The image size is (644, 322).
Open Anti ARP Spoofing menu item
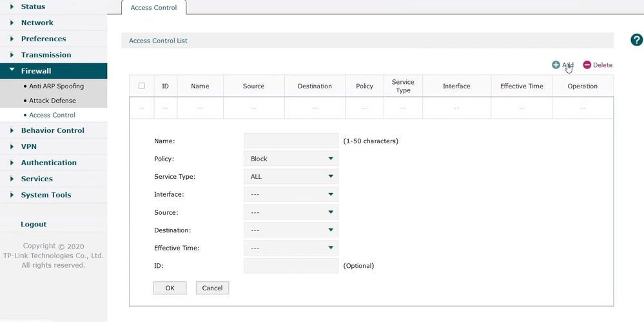(x=56, y=86)
